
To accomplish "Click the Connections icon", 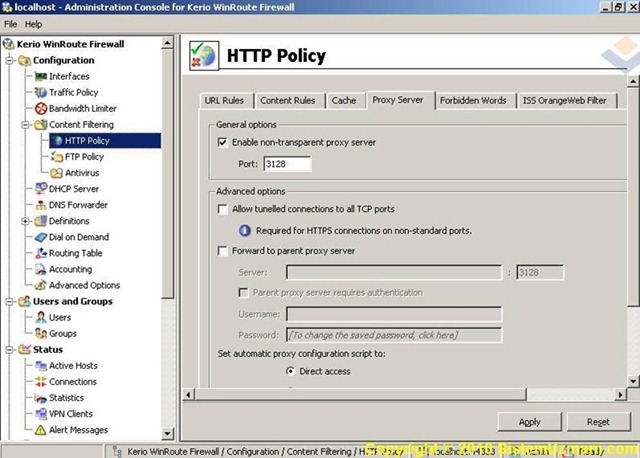I will 40,382.
